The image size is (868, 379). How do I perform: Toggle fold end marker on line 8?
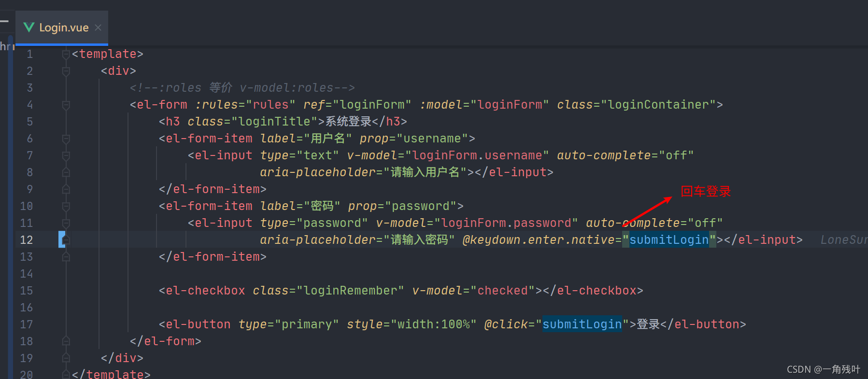pos(66,172)
